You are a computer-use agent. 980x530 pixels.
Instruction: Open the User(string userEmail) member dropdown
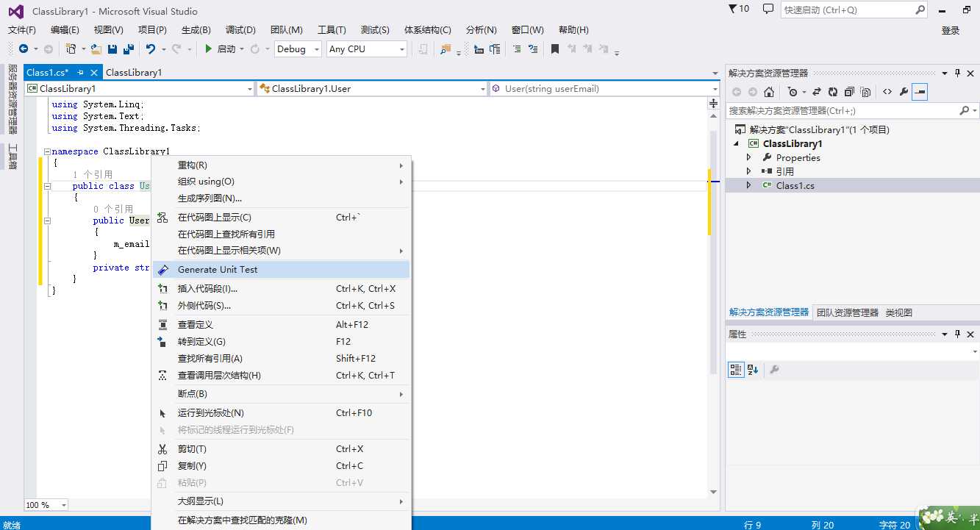(604, 88)
